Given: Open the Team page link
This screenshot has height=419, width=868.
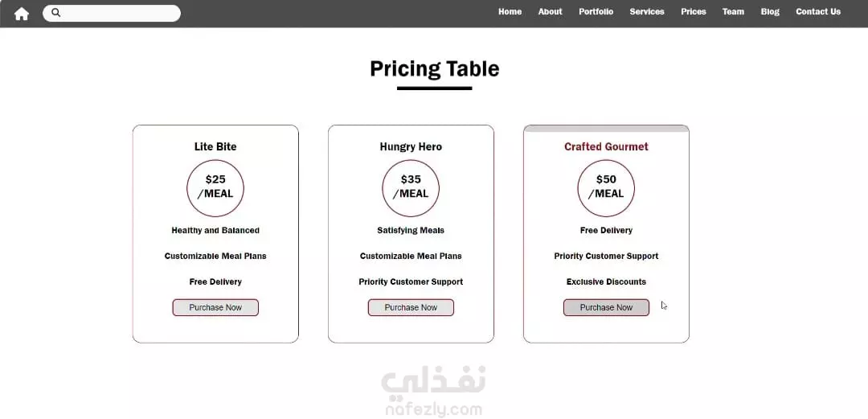Looking at the screenshot, I should pos(733,12).
